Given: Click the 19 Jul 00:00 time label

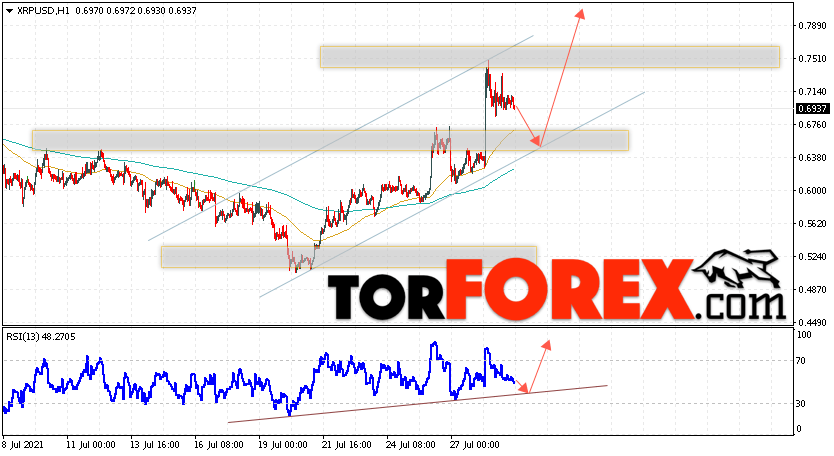Looking at the screenshot, I should click(x=283, y=445).
